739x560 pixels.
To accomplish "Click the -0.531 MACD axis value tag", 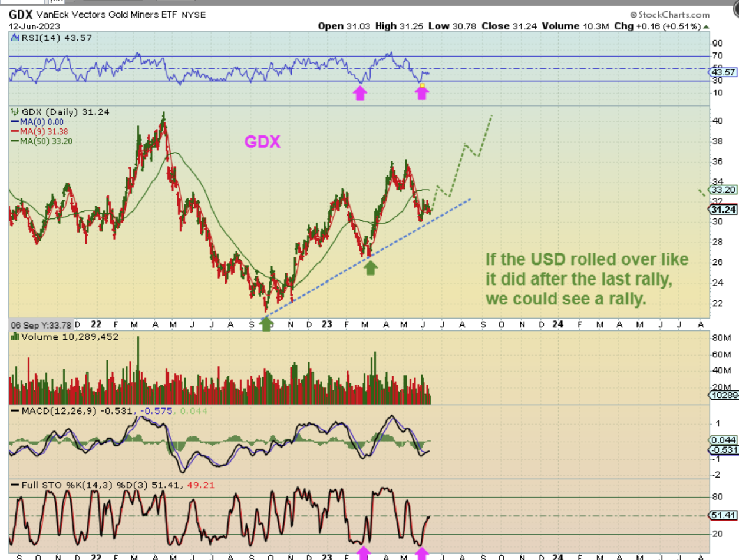I will (724, 450).
